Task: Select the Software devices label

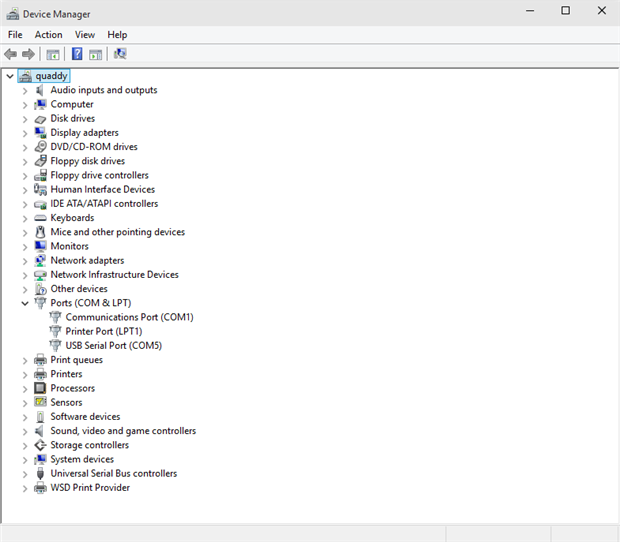Action: click(x=85, y=417)
